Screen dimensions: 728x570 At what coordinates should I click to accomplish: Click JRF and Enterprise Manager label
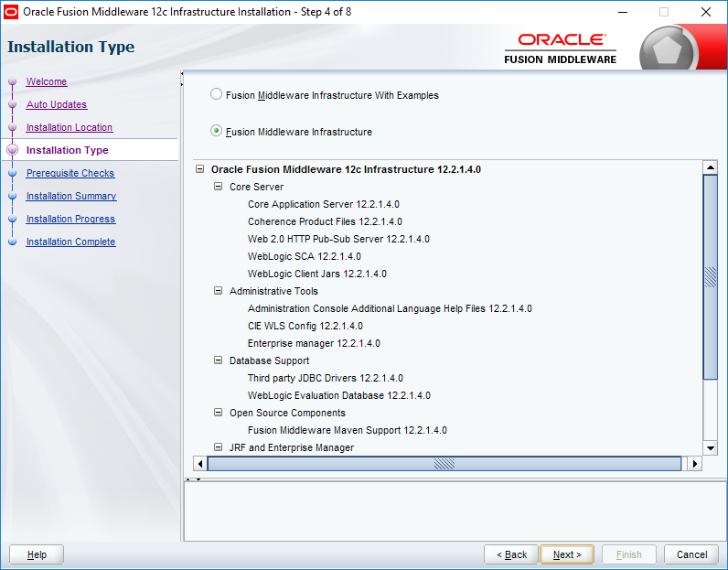[292, 447]
